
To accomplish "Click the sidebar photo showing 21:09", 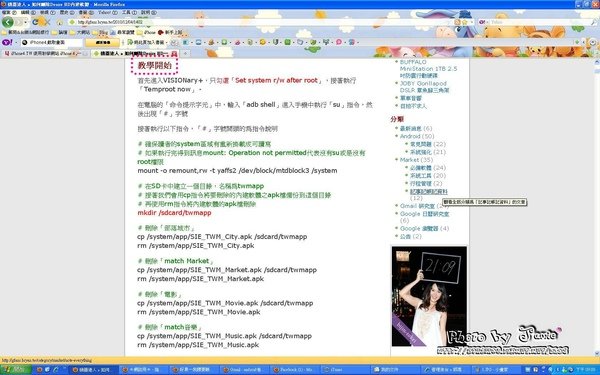I will pos(429,296).
